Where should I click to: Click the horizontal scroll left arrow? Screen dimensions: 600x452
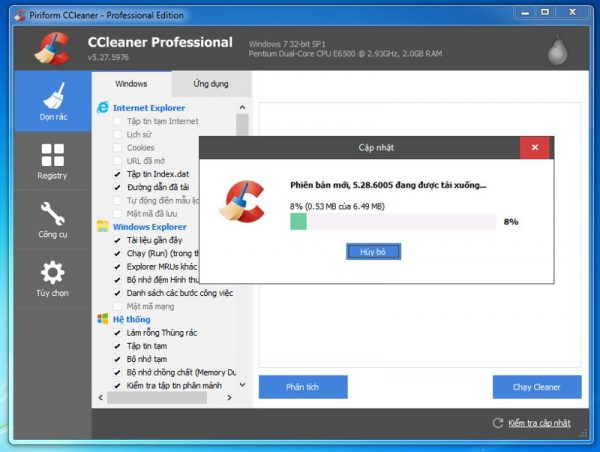pyautogui.click(x=100, y=398)
